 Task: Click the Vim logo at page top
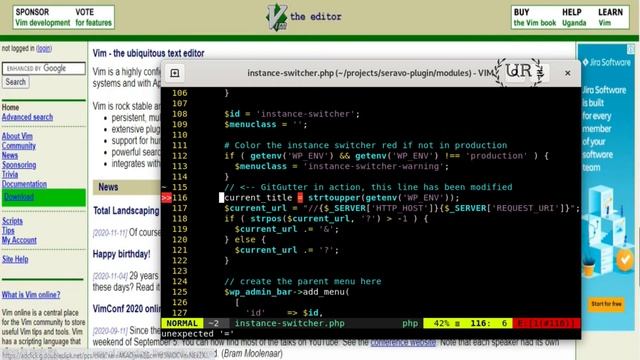click(x=277, y=17)
